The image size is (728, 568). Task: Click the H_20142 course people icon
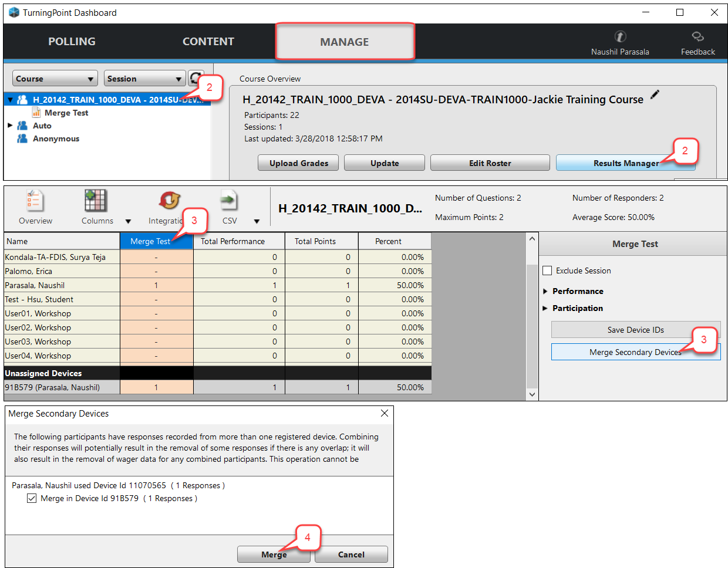coord(22,100)
